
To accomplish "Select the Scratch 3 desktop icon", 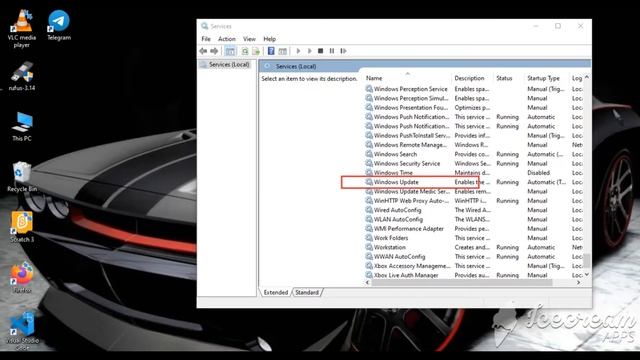I will coord(22,227).
